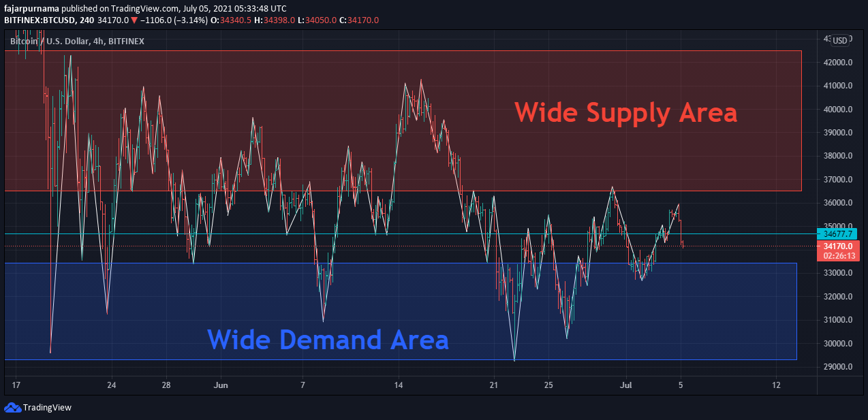Click the close value C:34170.0
Viewport: 868px width, 420px height.
point(358,20)
